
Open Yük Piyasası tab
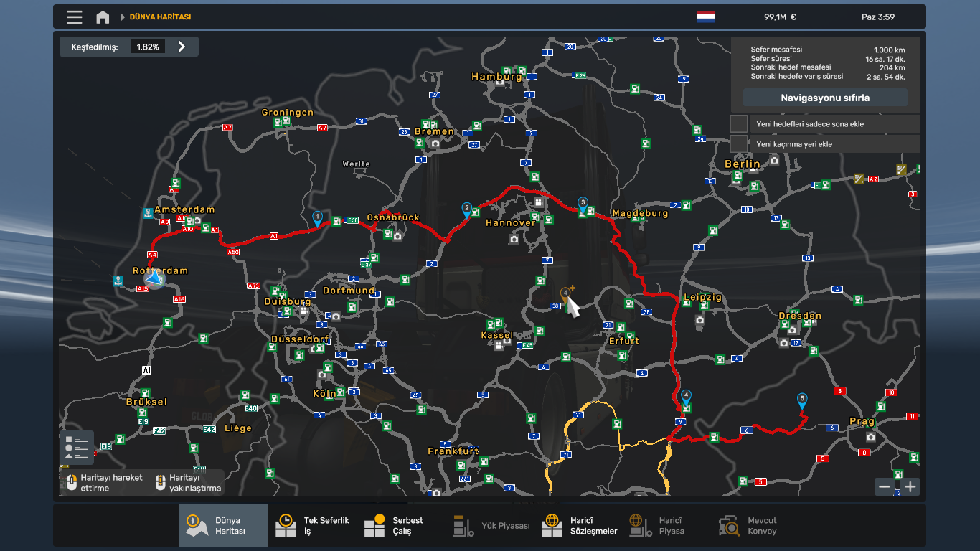(490, 526)
